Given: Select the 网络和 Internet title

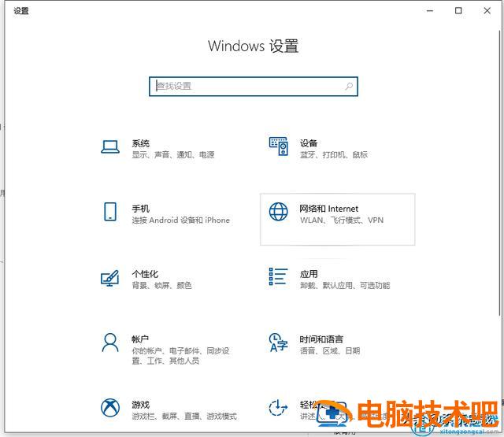Looking at the screenshot, I should click(329, 209).
